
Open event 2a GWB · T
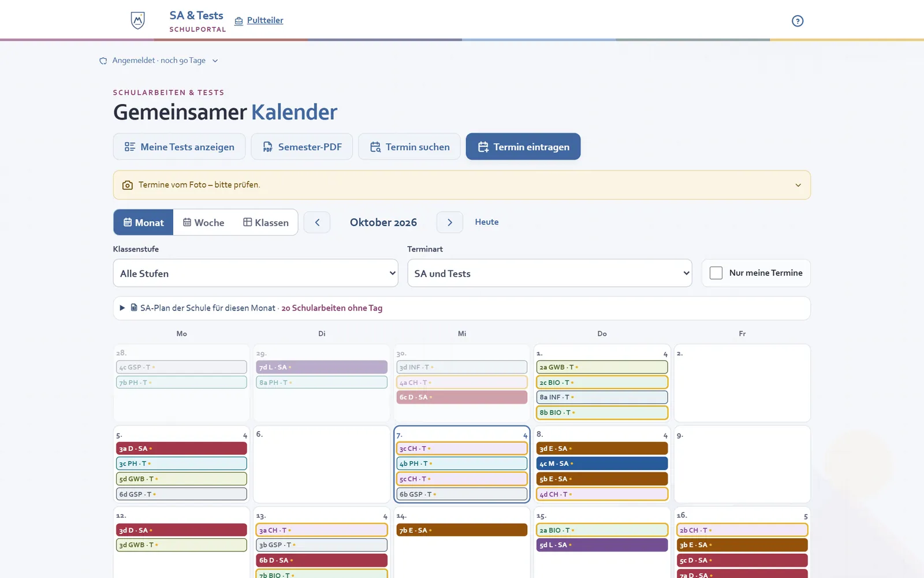click(602, 367)
